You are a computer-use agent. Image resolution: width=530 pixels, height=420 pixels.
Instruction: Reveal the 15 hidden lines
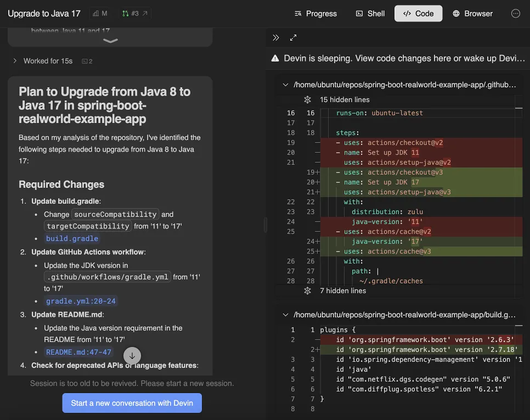(345, 100)
